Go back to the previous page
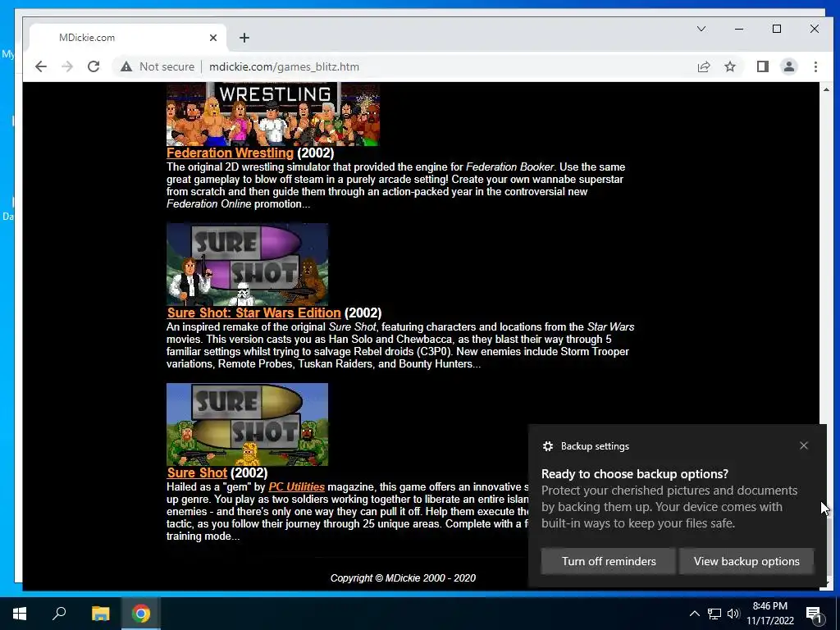Image resolution: width=840 pixels, height=630 pixels. pos(41,66)
